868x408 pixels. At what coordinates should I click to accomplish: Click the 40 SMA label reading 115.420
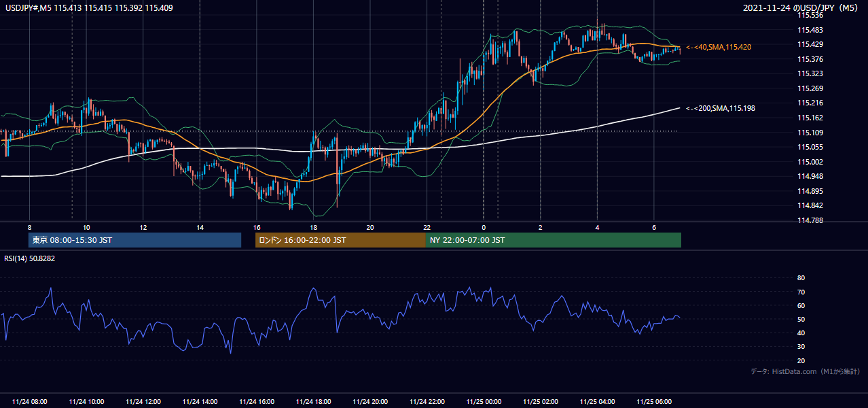(x=719, y=47)
